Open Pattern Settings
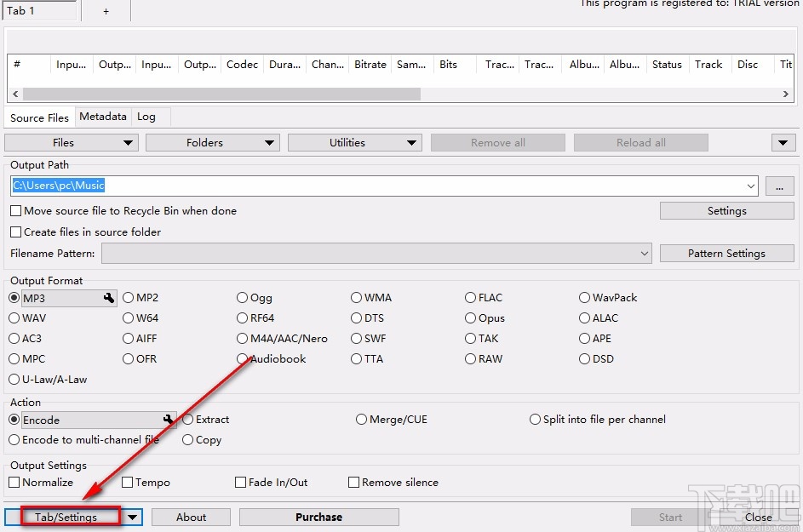Viewport: 803px width, 532px height. tap(726, 254)
